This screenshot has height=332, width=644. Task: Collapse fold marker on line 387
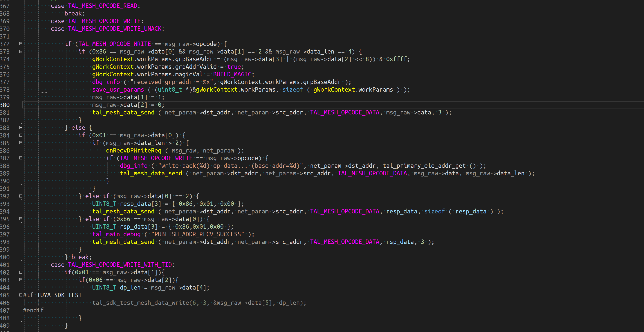point(21,158)
